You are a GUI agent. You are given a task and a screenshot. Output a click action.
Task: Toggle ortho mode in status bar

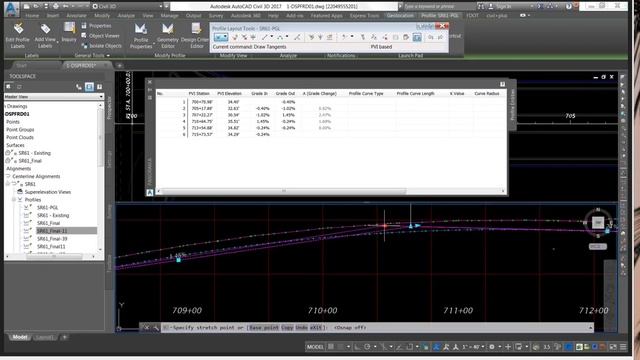357,347
